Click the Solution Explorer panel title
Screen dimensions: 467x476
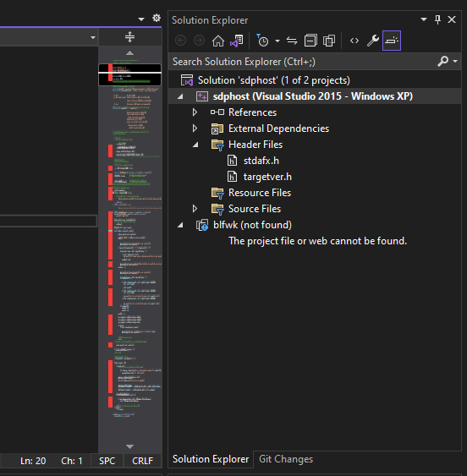point(210,20)
